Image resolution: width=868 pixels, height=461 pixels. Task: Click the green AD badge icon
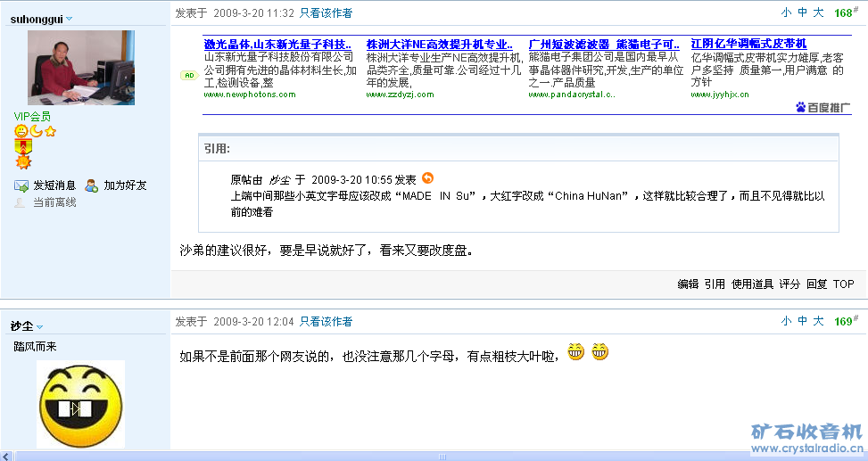pos(189,75)
